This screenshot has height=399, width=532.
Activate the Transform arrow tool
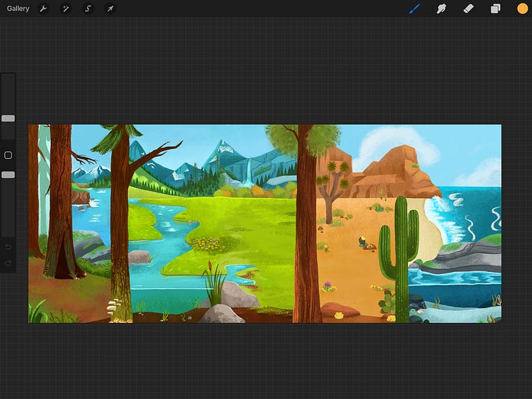(x=110, y=8)
